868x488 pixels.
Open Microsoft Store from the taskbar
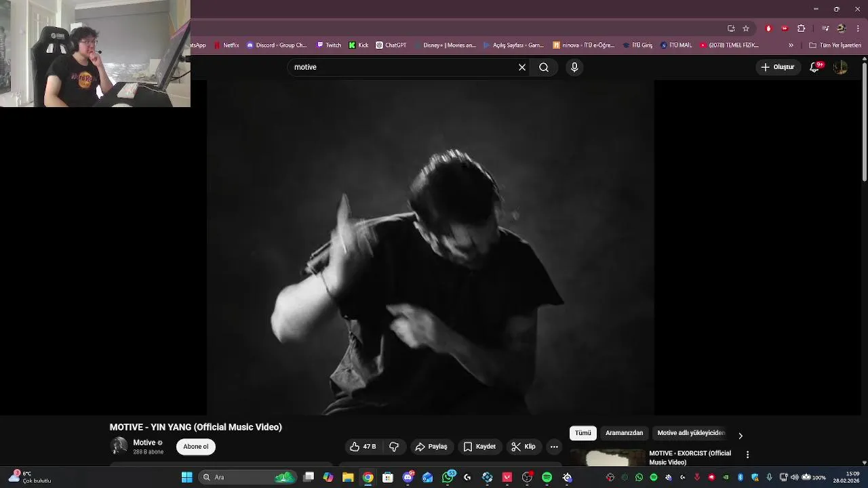388,477
